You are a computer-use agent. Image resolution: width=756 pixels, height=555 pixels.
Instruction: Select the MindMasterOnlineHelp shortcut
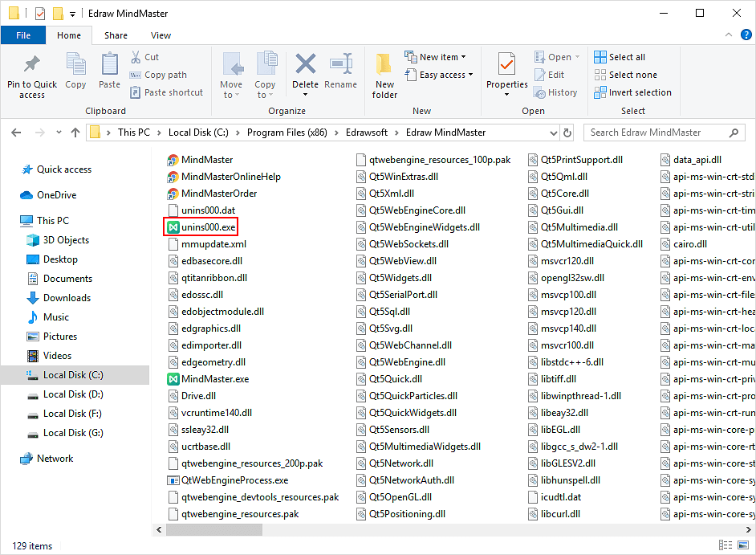click(224, 177)
